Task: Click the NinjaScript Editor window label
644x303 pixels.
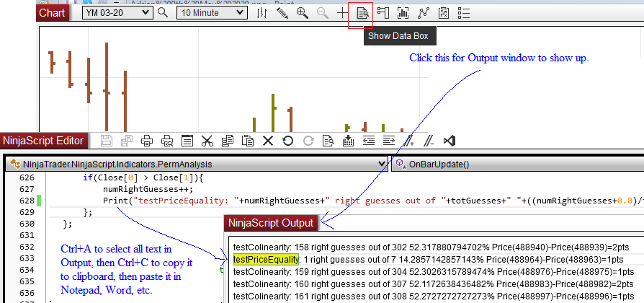Action: [43, 141]
